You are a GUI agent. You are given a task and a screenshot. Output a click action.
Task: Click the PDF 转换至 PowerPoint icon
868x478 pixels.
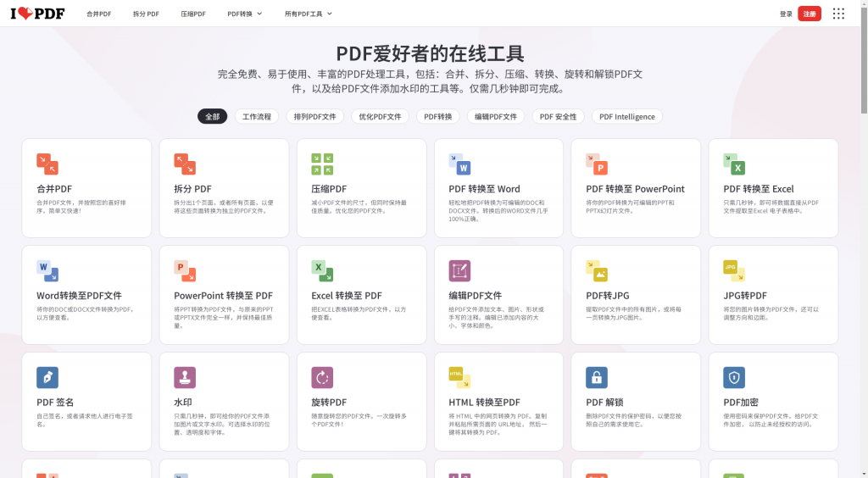coord(597,164)
